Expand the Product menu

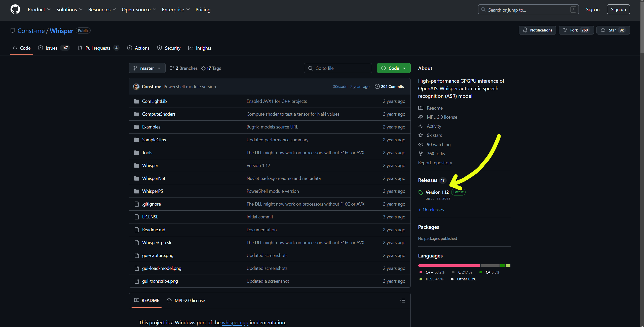pyautogui.click(x=39, y=10)
